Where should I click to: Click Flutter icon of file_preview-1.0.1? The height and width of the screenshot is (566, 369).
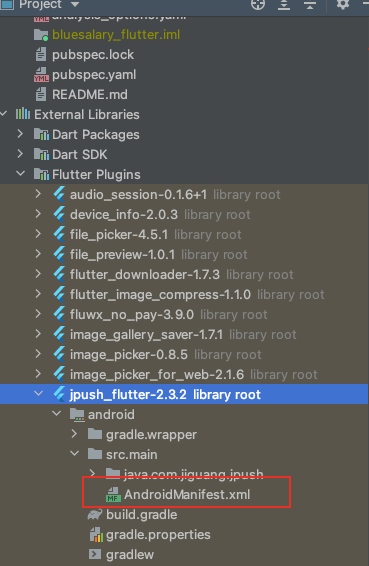59,254
